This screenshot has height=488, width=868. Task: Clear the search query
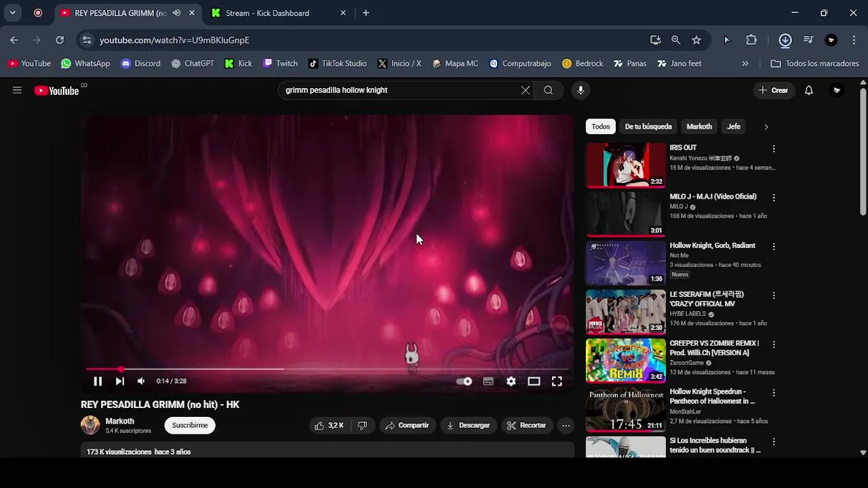526,90
